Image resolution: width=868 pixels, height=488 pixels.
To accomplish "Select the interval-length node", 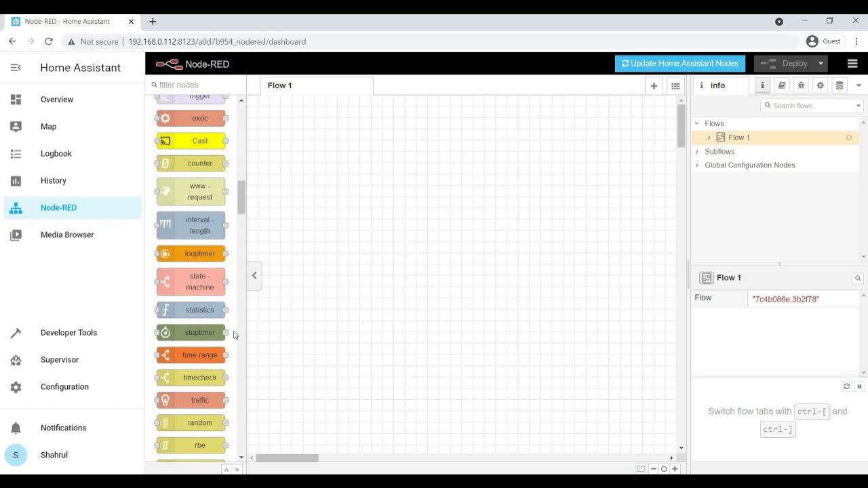I will point(191,226).
